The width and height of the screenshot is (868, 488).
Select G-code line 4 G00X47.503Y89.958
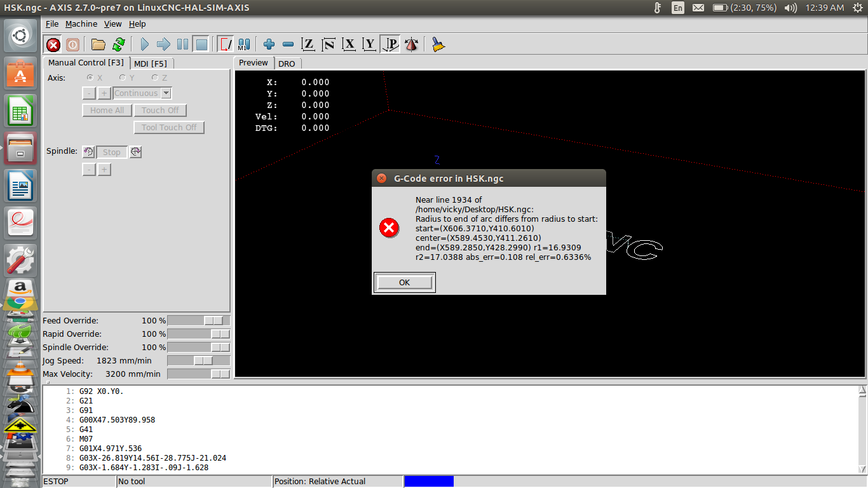point(117,420)
